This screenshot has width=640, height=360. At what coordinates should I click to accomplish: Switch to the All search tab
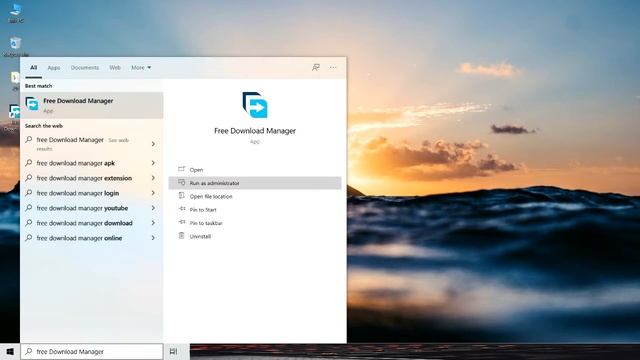pyautogui.click(x=33, y=68)
